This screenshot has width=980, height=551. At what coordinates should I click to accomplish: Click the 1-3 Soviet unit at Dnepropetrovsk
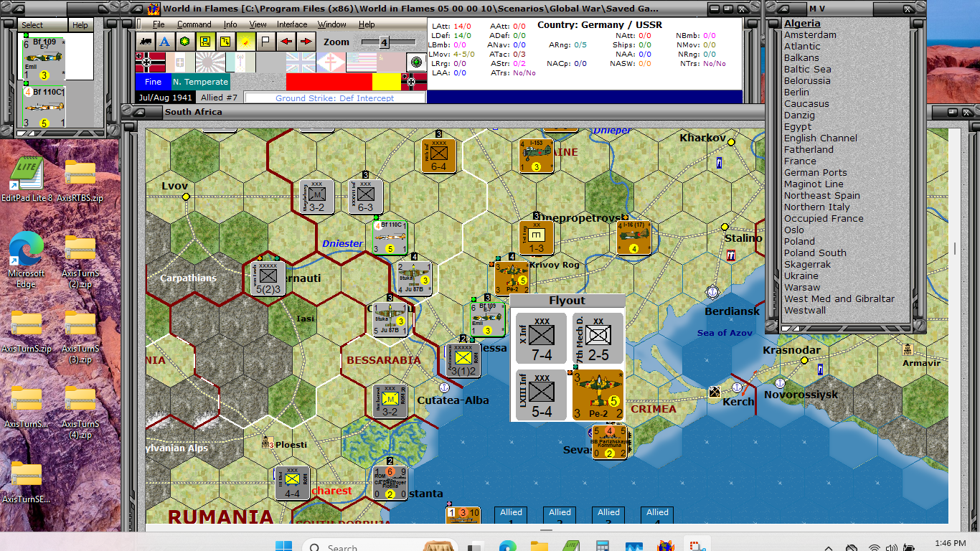[x=537, y=237]
